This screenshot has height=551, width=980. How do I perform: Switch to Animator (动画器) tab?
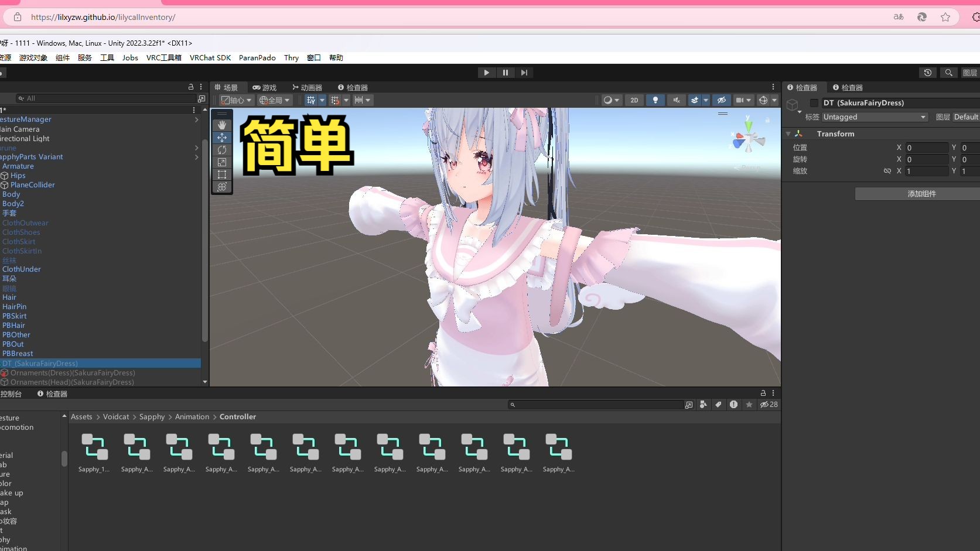tap(308, 87)
